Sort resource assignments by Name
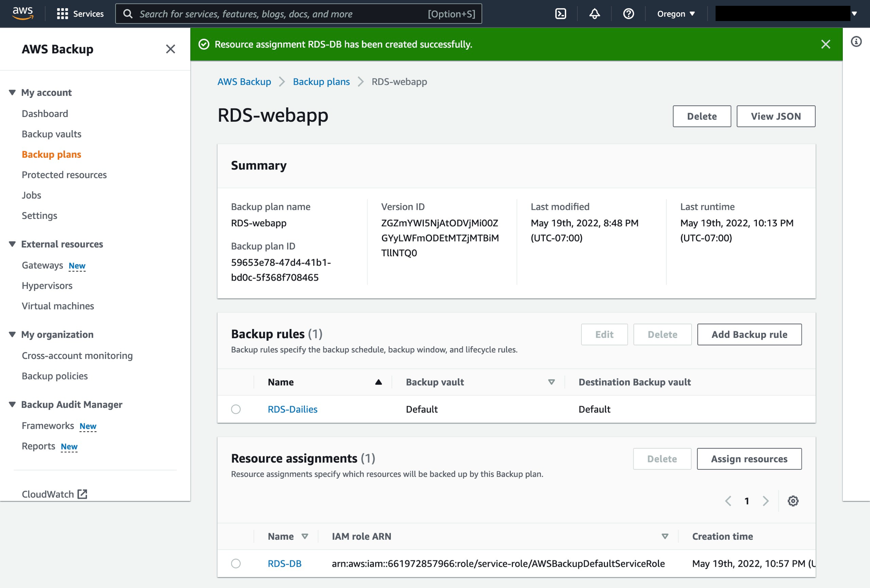 (305, 537)
